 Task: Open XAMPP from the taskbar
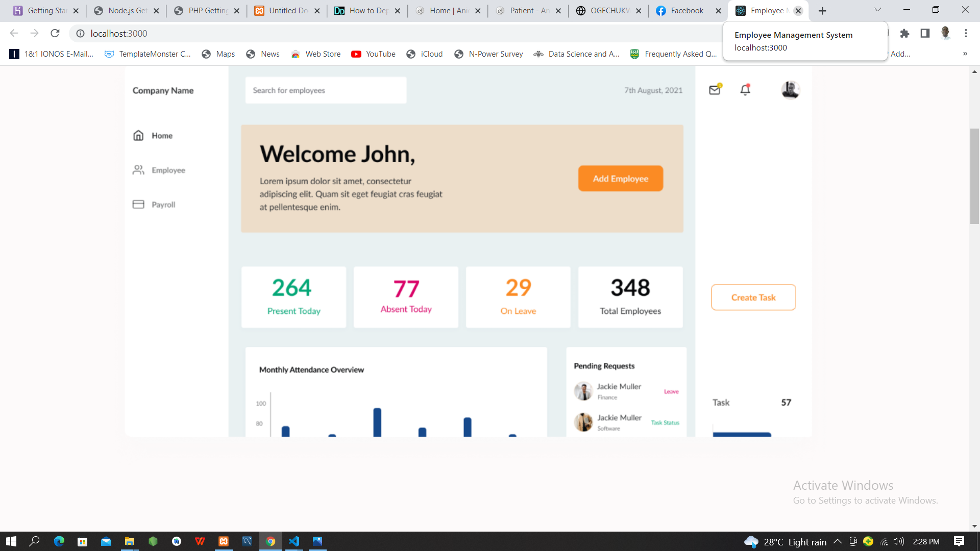coord(224,541)
